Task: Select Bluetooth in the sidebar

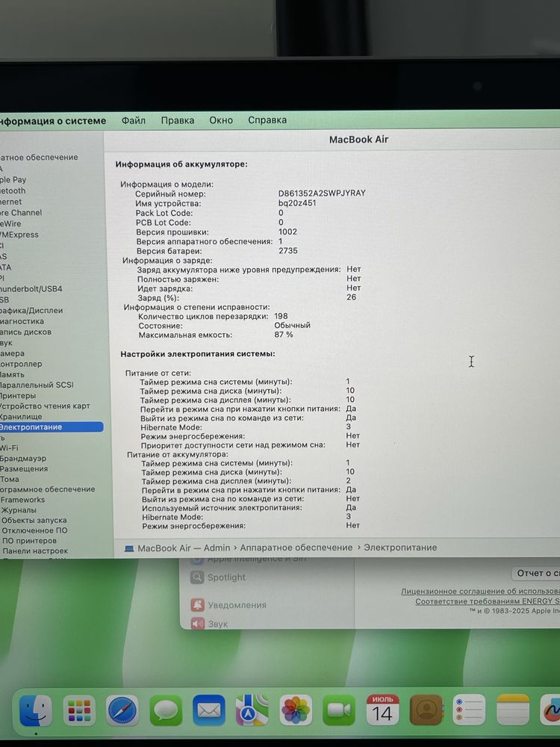Action: pos(13,190)
